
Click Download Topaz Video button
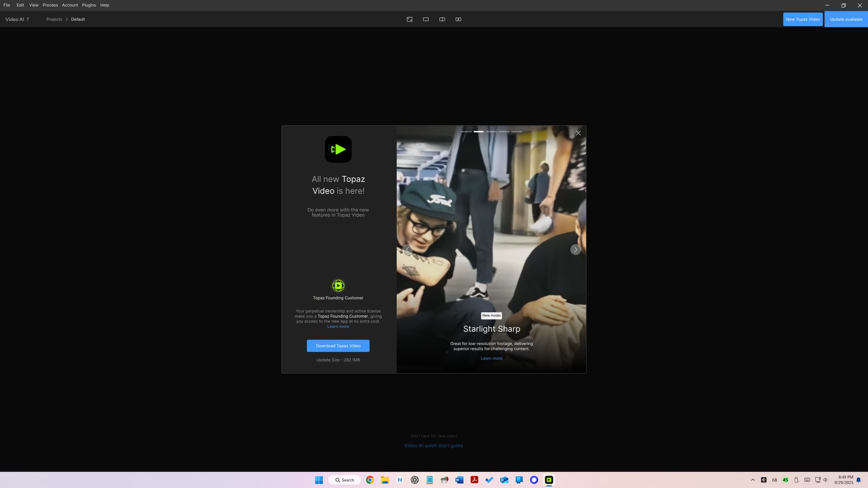tap(338, 346)
